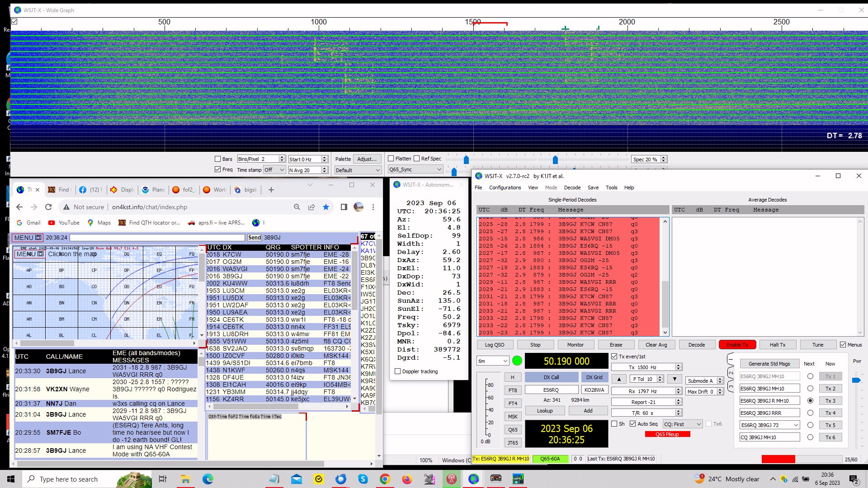The height and width of the screenshot is (488, 868).
Task: Enable the Flatten checkbox
Action: (391, 159)
